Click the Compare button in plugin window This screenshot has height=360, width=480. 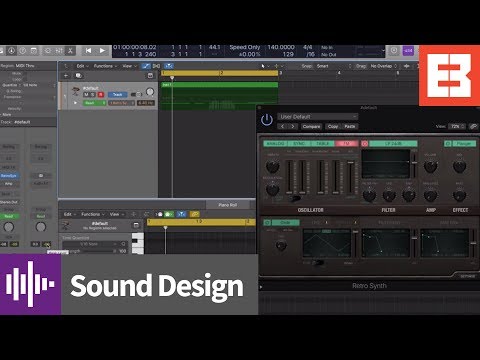pyautogui.click(x=311, y=126)
